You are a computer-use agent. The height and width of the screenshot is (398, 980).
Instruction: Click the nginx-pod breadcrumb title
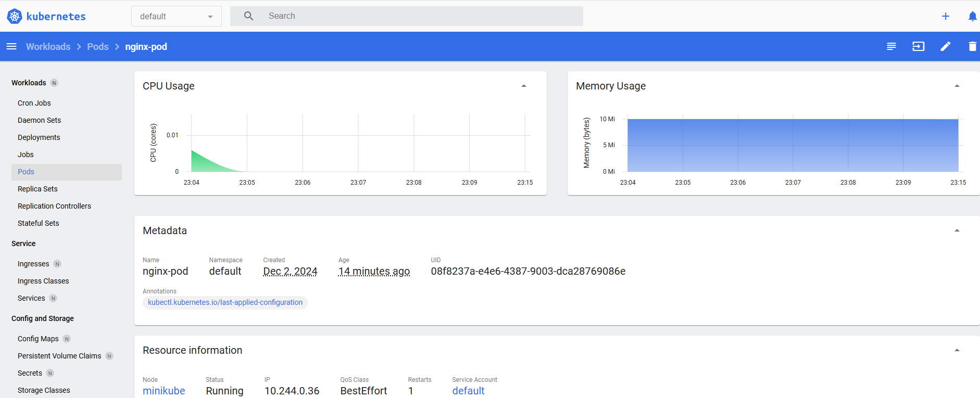(x=146, y=46)
